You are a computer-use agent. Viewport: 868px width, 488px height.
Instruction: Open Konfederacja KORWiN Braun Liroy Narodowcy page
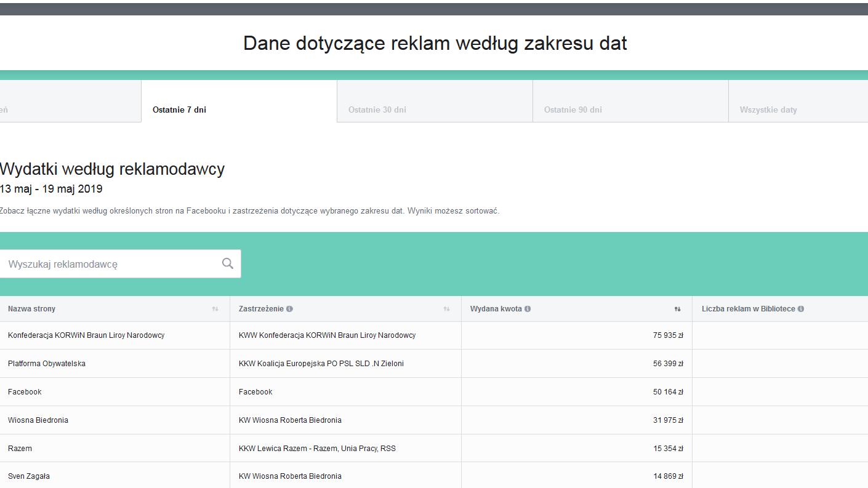[86, 335]
